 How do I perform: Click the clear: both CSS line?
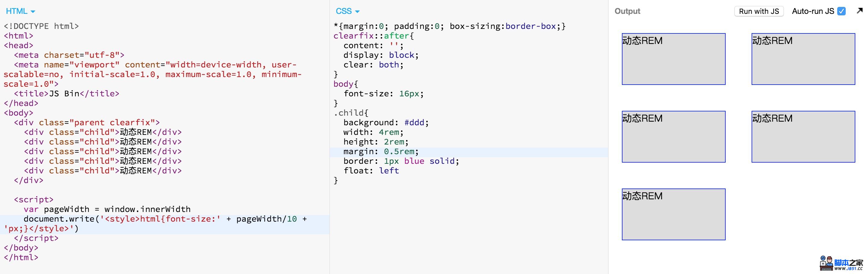[x=373, y=65]
